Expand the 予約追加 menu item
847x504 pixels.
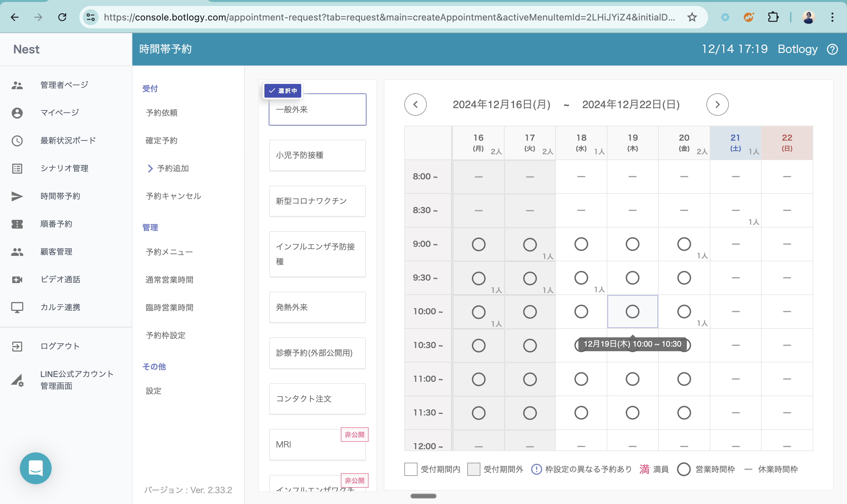click(x=172, y=168)
